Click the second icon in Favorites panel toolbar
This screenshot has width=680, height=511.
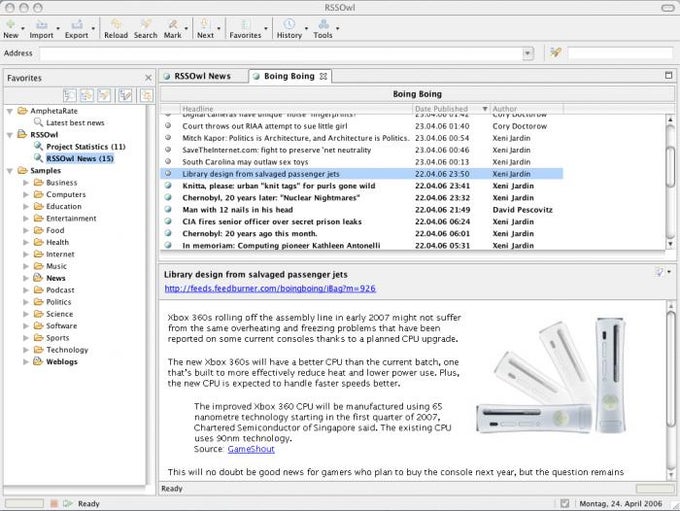(x=87, y=95)
